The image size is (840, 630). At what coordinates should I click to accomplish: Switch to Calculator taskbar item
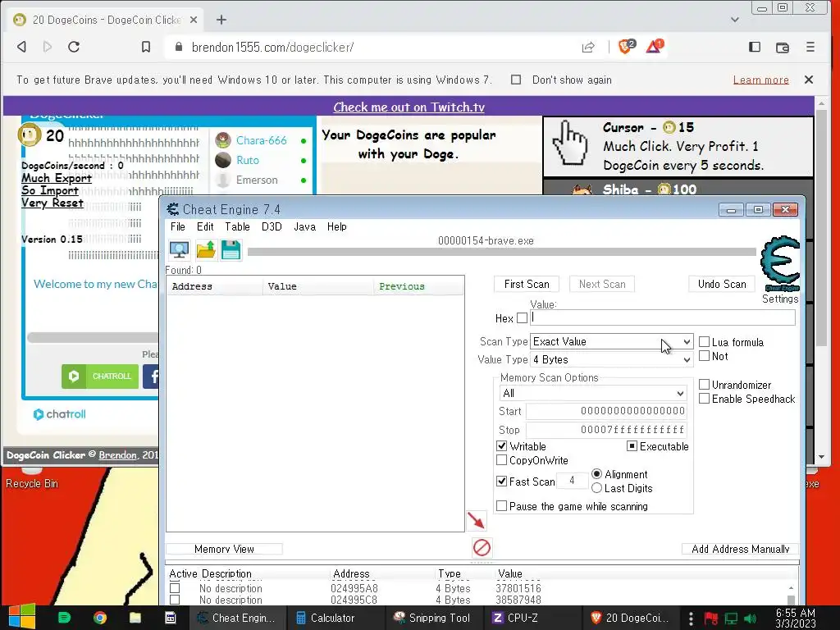pos(326,618)
